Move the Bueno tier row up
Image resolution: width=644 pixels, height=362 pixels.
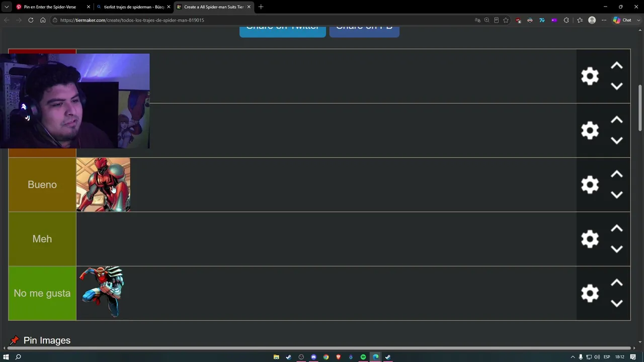click(616, 174)
